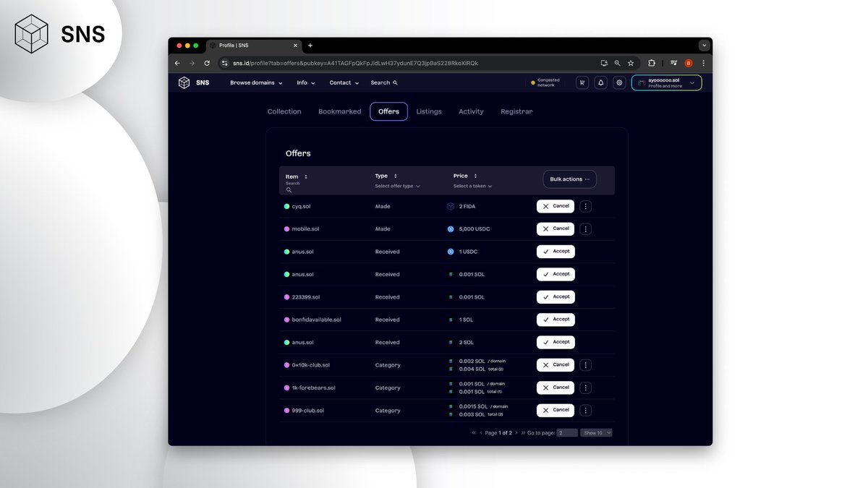Accept the 2 SOL offer on anus.sol
Screen dimensions: 868x488
[x=556, y=342]
